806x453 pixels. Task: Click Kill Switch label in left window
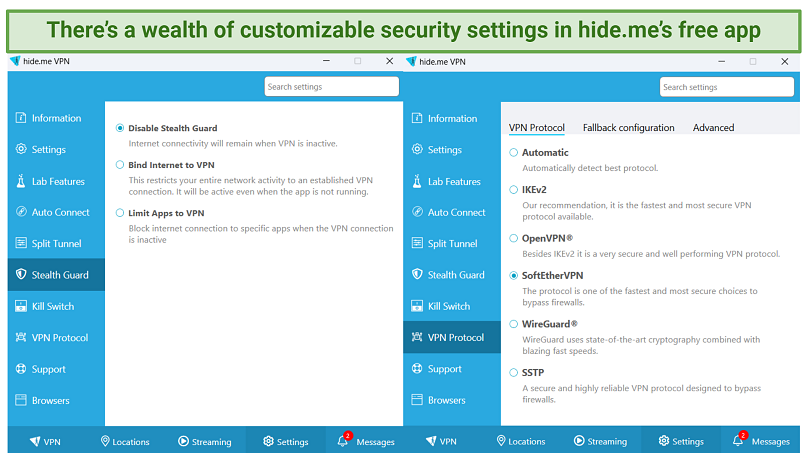click(x=53, y=306)
